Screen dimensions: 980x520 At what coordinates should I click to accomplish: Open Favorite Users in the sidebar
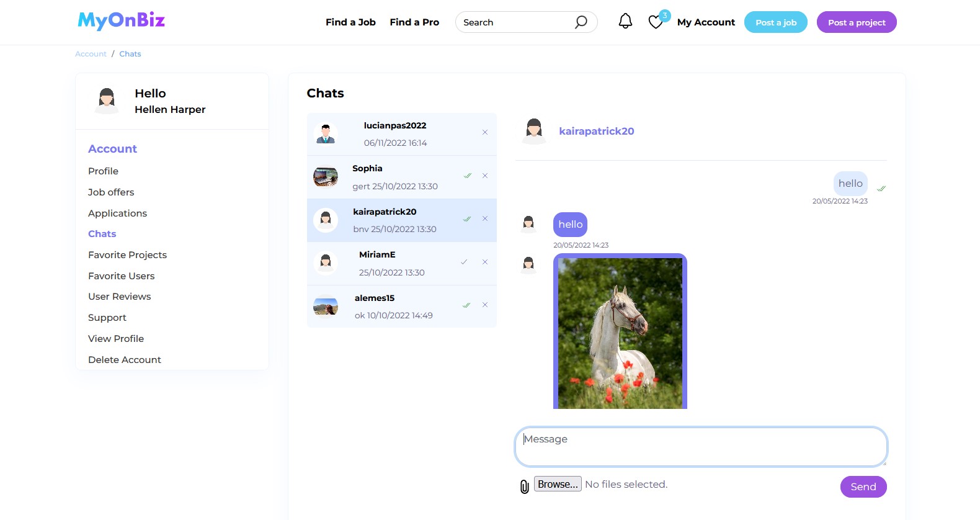coord(121,276)
